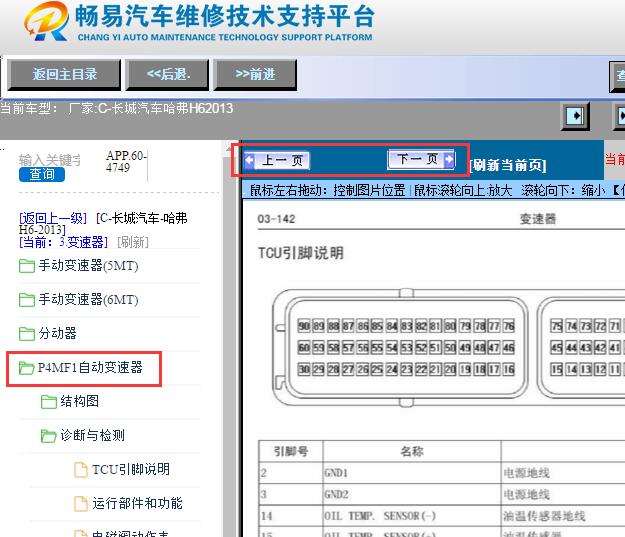Click the 返回上一级 link
The image size is (625, 537).
tap(53, 218)
